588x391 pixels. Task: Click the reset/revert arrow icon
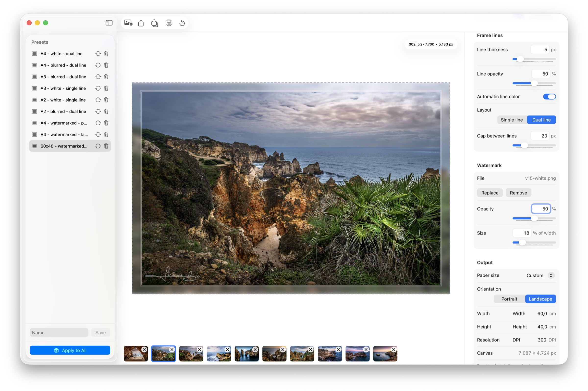(182, 23)
